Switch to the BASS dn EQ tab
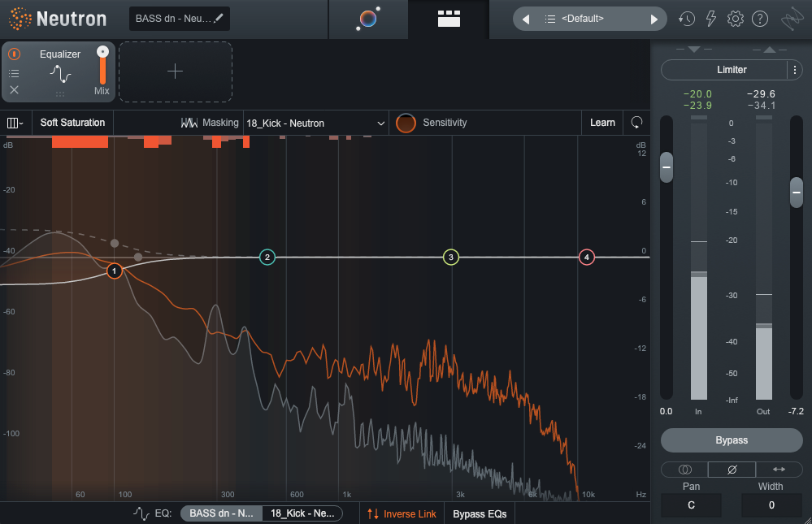 221,513
